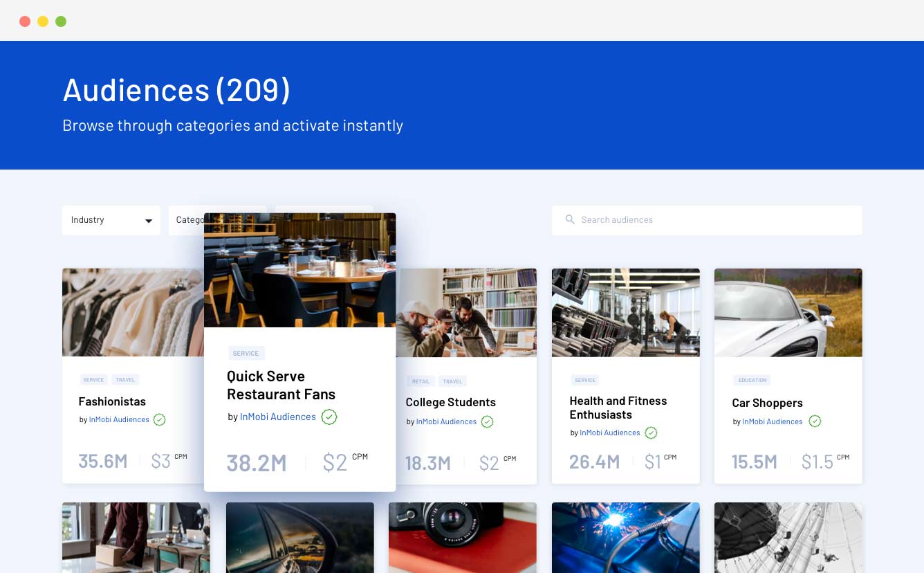Viewport: 924px width, 573px height.
Task: Click the green macOS maximize button
Action: pyautogui.click(x=61, y=21)
